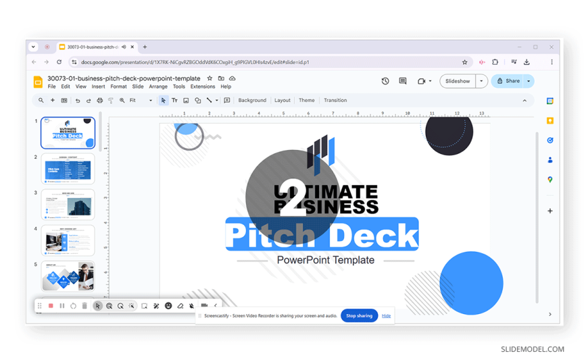Select slide 3 thumbnail
588x364 pixels.
[x=68, y=205]
